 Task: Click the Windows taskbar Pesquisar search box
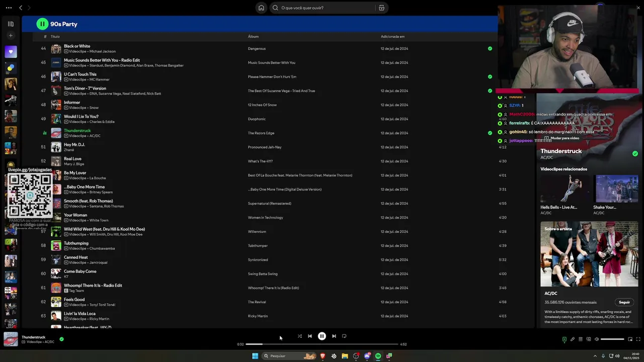289,356
